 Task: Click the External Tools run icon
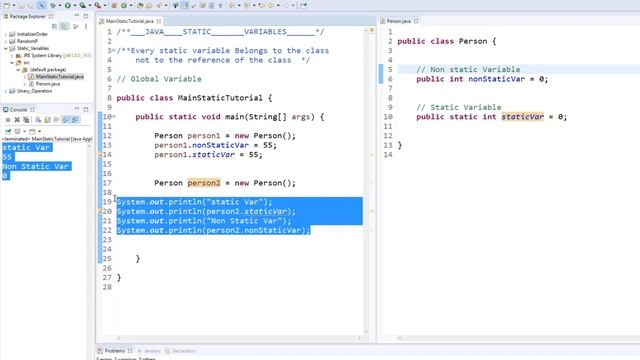98,5
